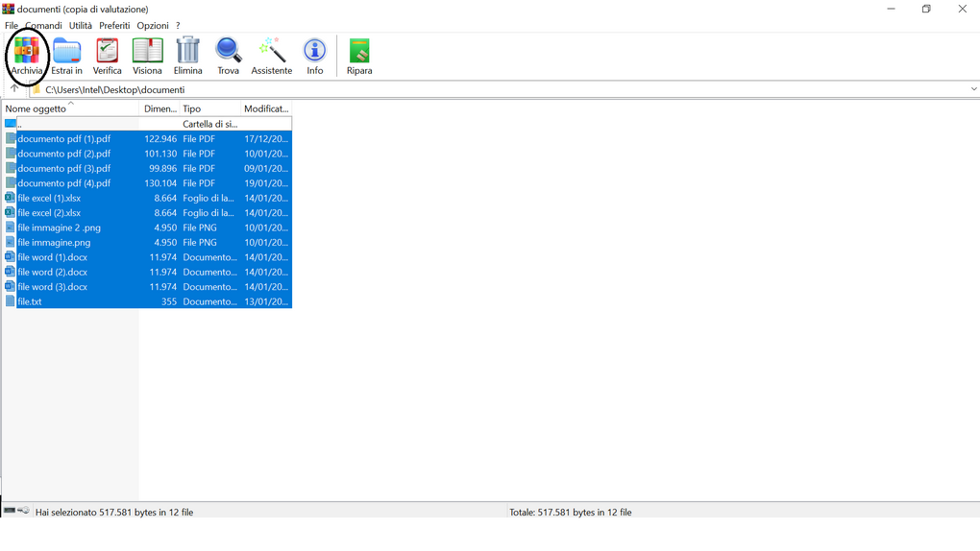Image resolution: width=980 pixels, height=551 pixels.
Task: Click the parent folder '..' icon
Action: 10,124
